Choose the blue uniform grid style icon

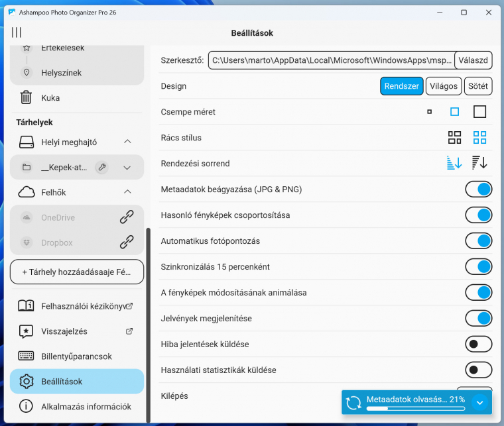[x=479, y=138]
